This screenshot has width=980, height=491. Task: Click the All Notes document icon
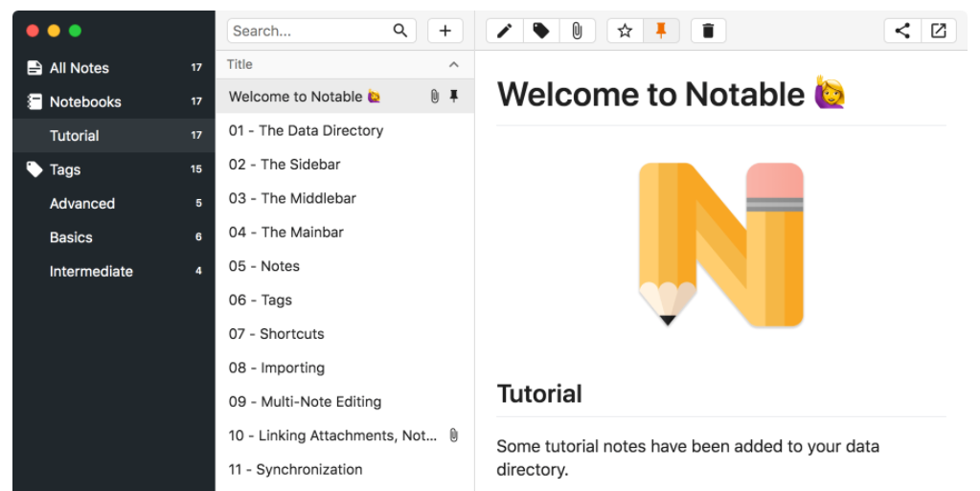(35, 67)
